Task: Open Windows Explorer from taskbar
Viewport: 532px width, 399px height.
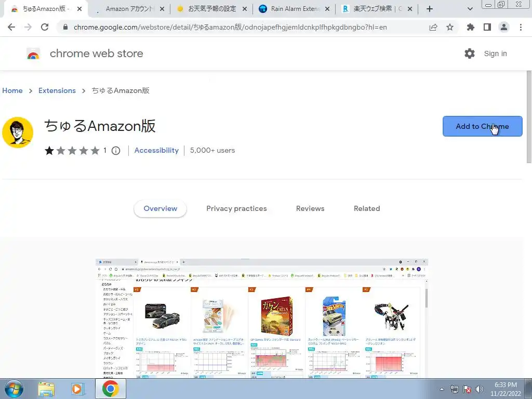Action: click(x=46, y=389)
